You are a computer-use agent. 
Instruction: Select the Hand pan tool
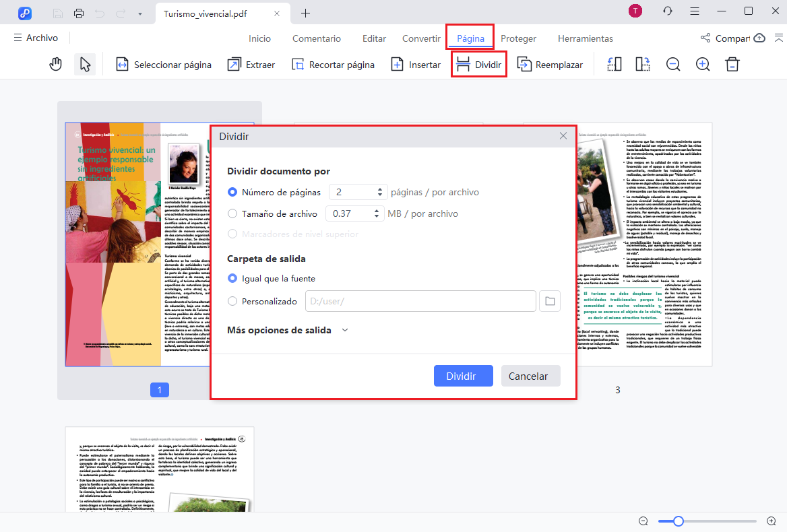tap(55, 64)
